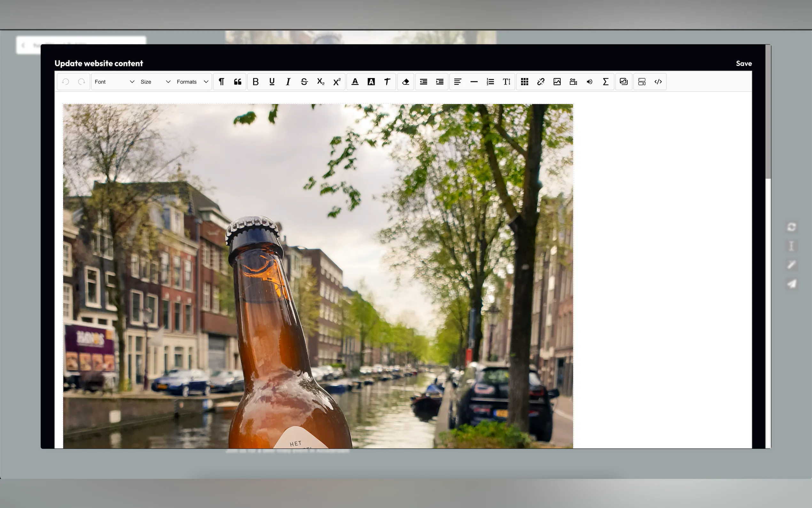Expand the Formats dropdown

click(192, 82)
